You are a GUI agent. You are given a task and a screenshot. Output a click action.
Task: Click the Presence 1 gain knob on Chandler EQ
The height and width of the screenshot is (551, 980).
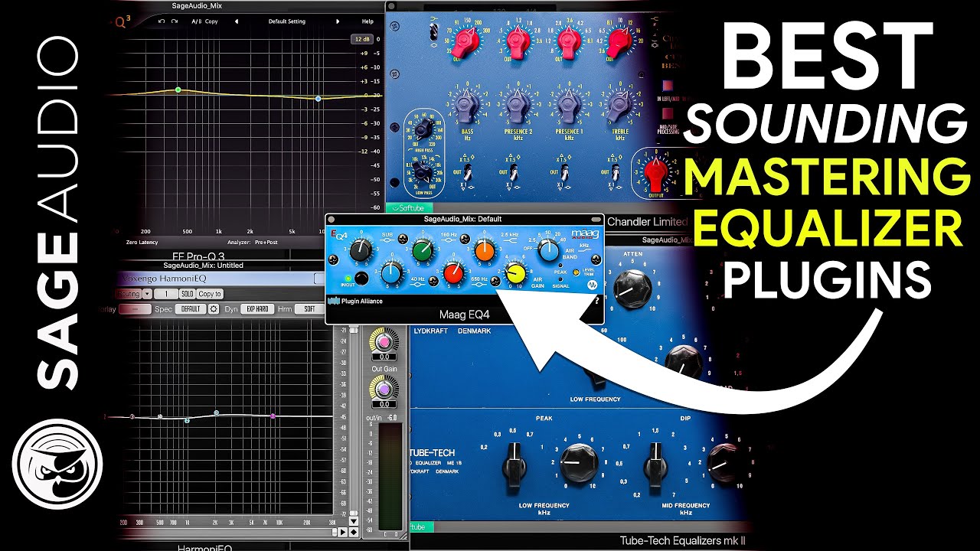pos(567,105)
